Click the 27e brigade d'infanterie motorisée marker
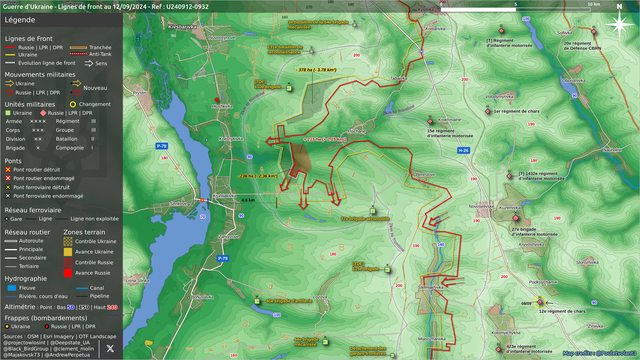This screenshot has width=640, height=360. (516, 218)
